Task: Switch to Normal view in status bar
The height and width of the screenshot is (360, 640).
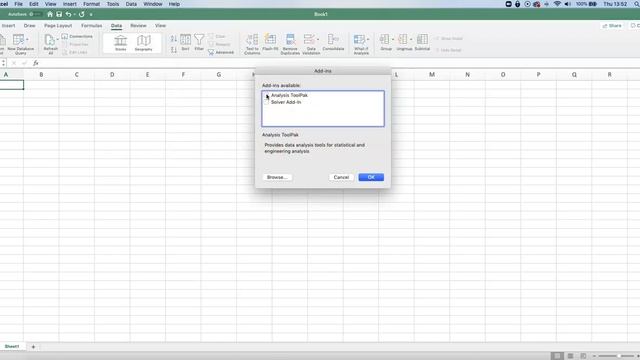Action: click(557, 356)
